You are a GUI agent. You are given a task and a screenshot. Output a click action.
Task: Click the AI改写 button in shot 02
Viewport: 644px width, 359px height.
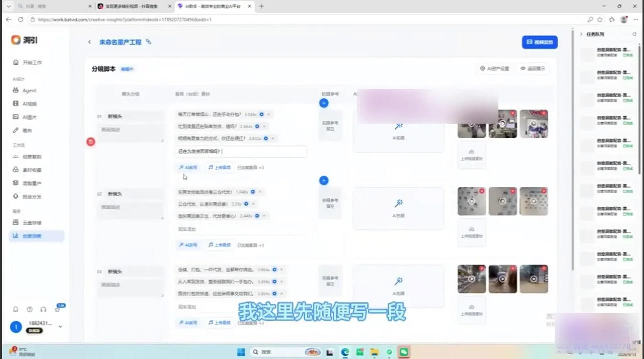[x=188, y=245]
